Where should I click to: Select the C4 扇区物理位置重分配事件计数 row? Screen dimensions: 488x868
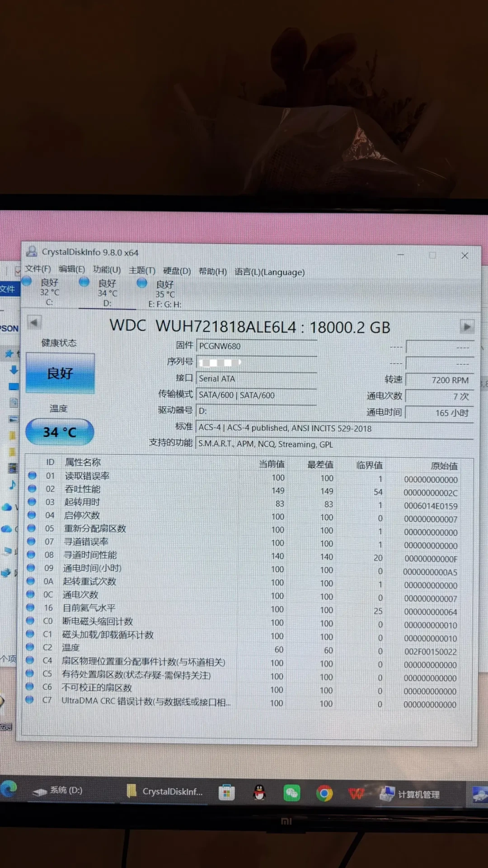coord(246,663)
